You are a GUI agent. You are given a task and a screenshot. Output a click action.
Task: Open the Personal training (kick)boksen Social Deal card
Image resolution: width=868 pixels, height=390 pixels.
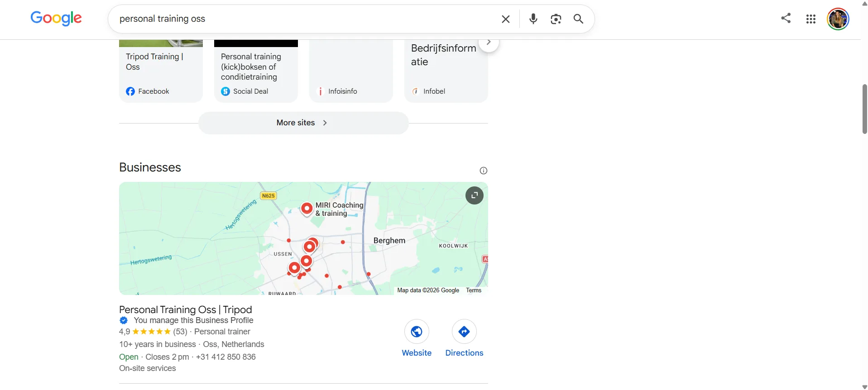(256, 71)
